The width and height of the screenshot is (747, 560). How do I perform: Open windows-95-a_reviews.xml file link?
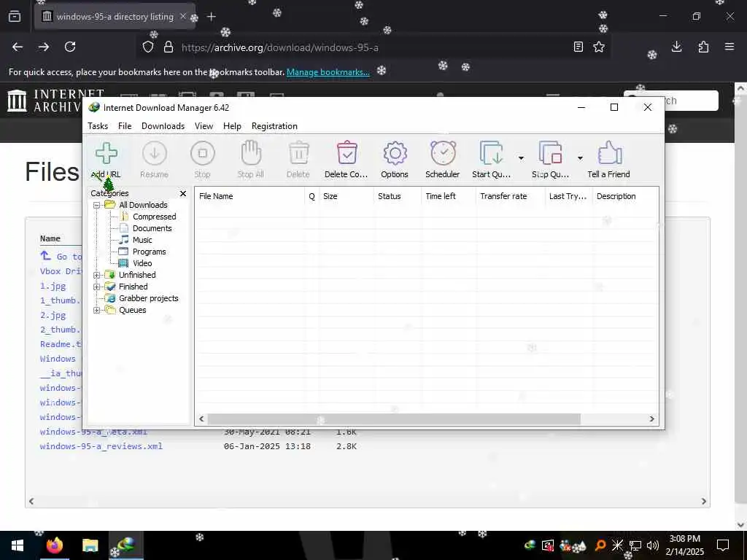[x=101, y=447]
